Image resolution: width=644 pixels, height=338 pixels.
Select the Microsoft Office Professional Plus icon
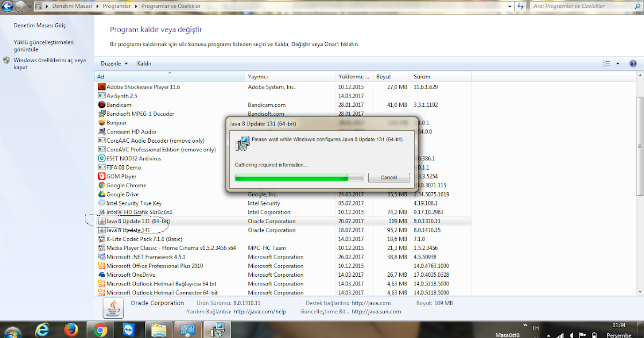click(102, 266)
